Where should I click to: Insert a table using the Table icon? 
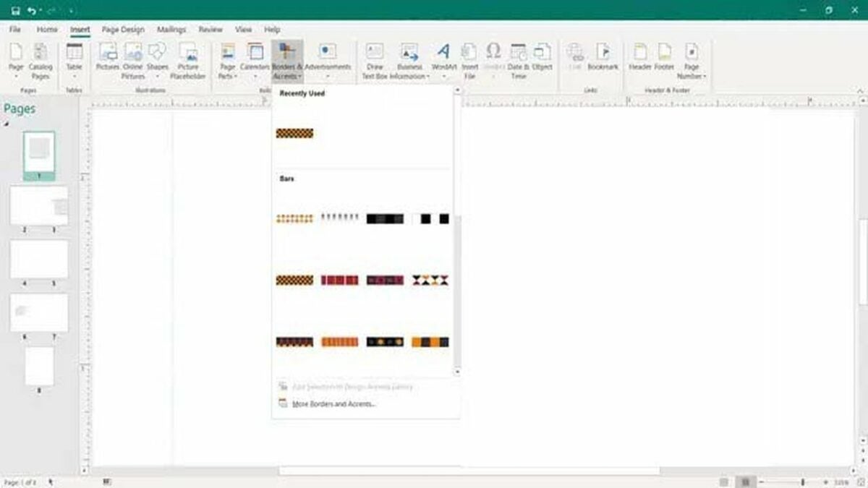point(75,59)
